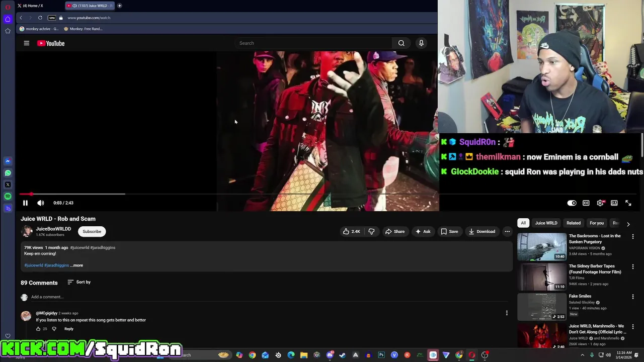644x362 pixels.
Task: Open the YouTube guide hamburger menu
Action: tap(27, 43)
